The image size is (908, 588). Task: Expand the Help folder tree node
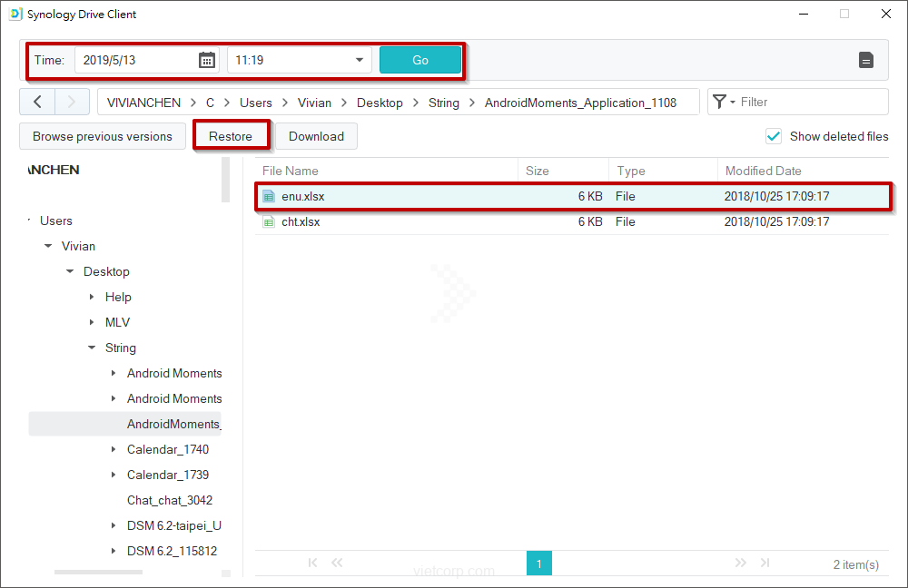92,297
